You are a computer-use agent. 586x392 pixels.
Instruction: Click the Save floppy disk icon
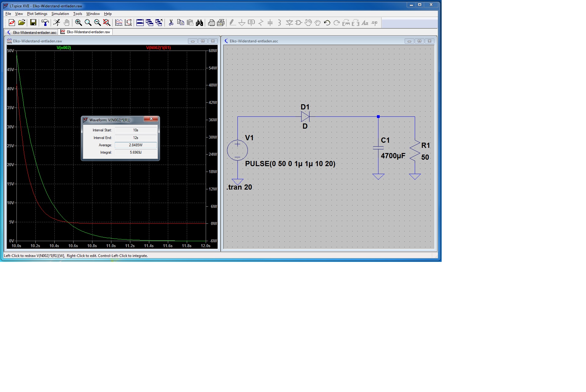[x=33, y=23]
